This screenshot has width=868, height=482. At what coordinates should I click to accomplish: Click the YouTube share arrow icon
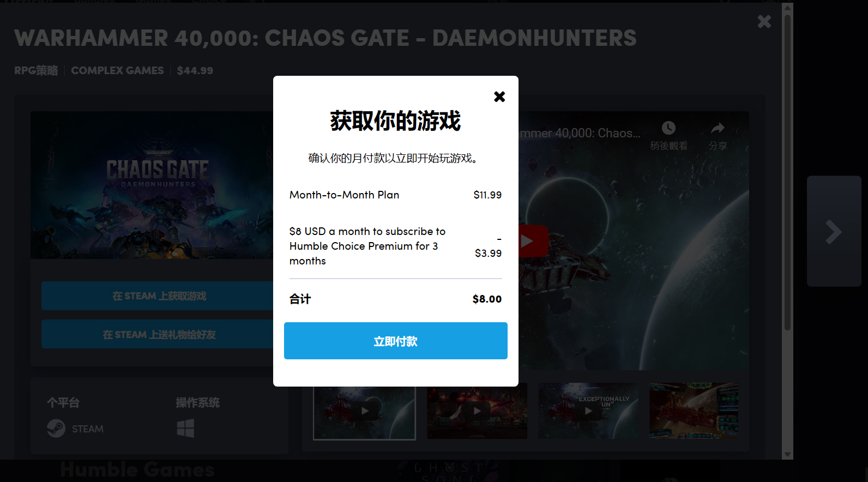pos(718,128)
